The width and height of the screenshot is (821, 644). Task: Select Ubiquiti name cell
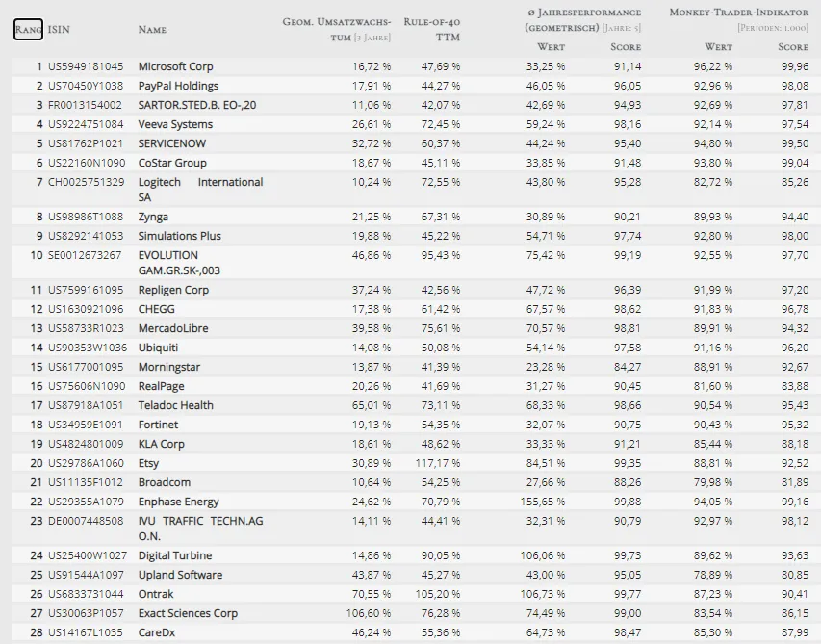point(158,348)
